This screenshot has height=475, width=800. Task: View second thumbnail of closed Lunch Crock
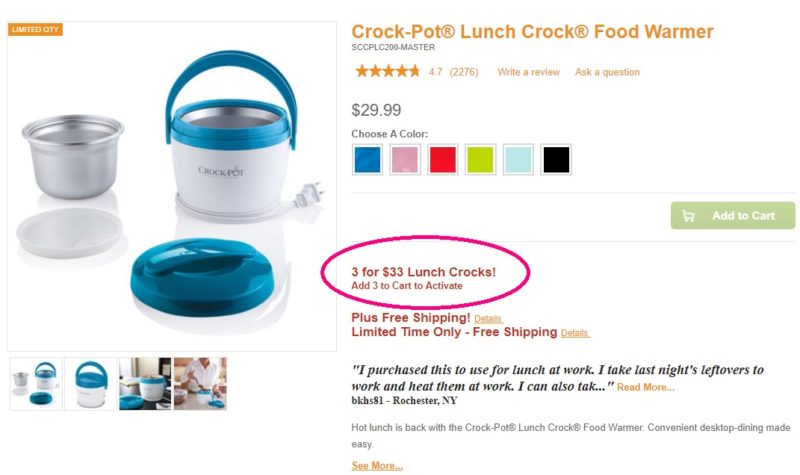tap(91, 384)
